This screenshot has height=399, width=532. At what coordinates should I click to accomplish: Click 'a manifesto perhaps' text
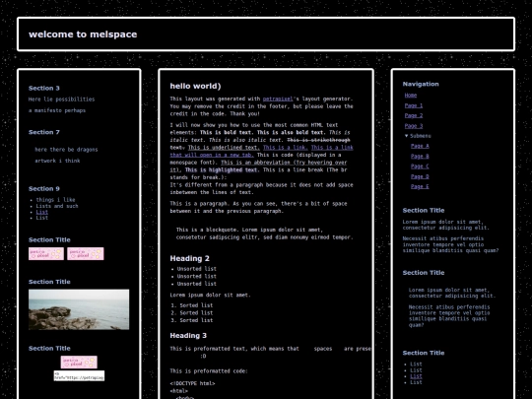tap(57, 110)
